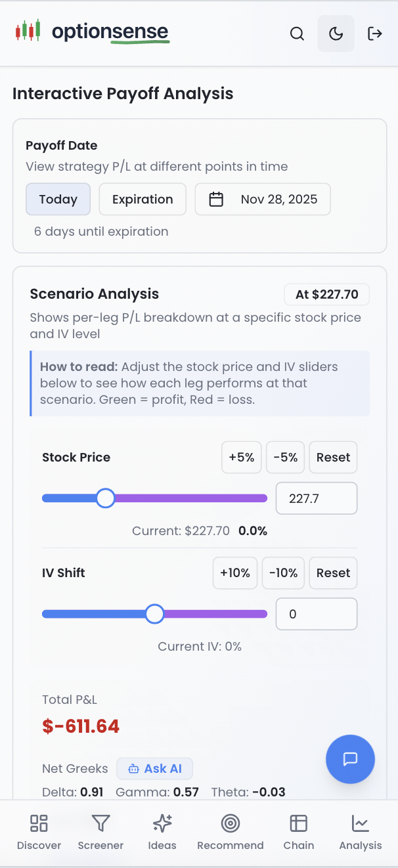Image resolution: width=398 pixels, height=868 pixels.
Task: Open the Screener funnel tab
Action: [100, 832]
